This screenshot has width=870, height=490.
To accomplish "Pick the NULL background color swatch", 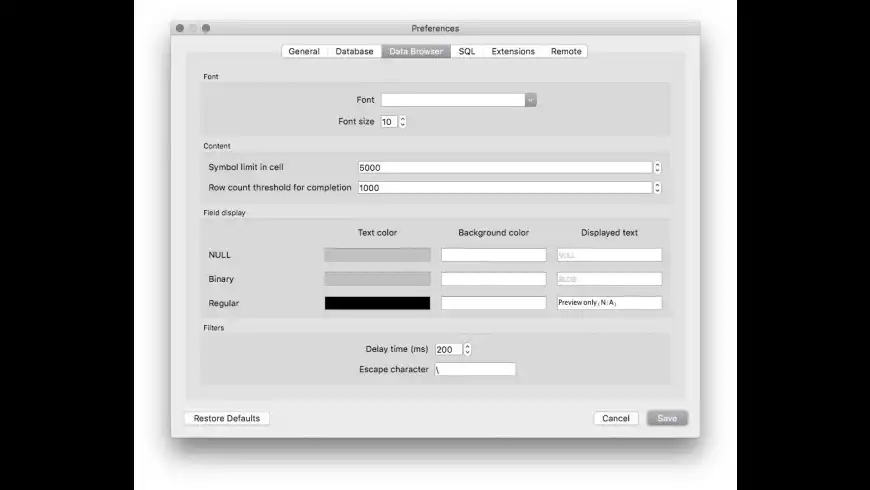I will 493,255.
